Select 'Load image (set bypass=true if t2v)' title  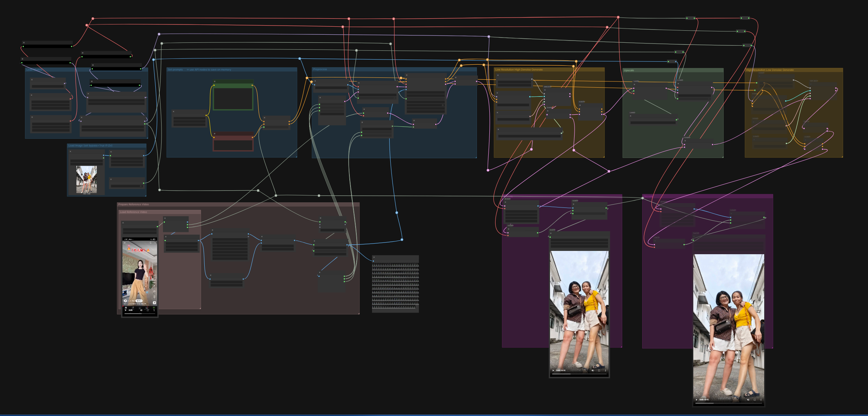coord(90,146)
